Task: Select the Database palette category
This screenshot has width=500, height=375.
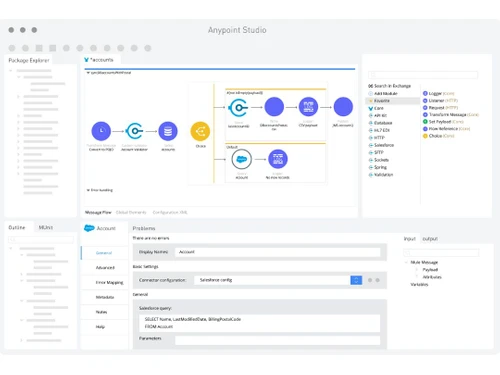Action: (383, 123)
